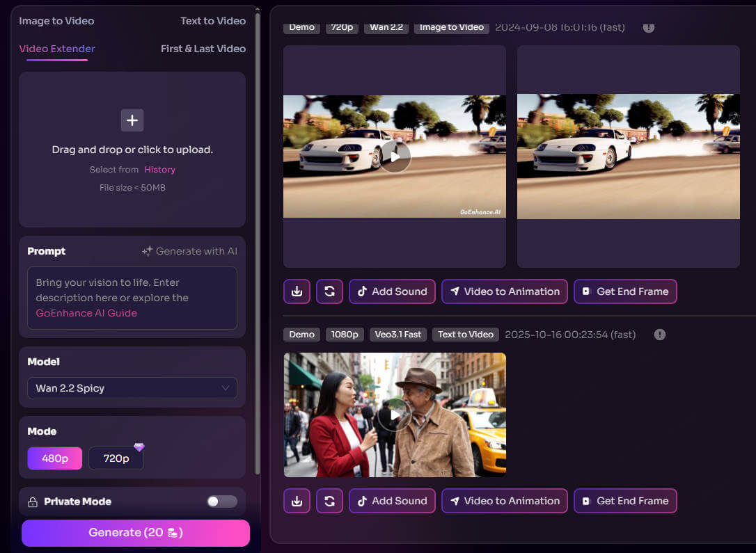Regenerate the street interview video
The width and height of the screenshot is (756, 553).
(x=329, y=501)
